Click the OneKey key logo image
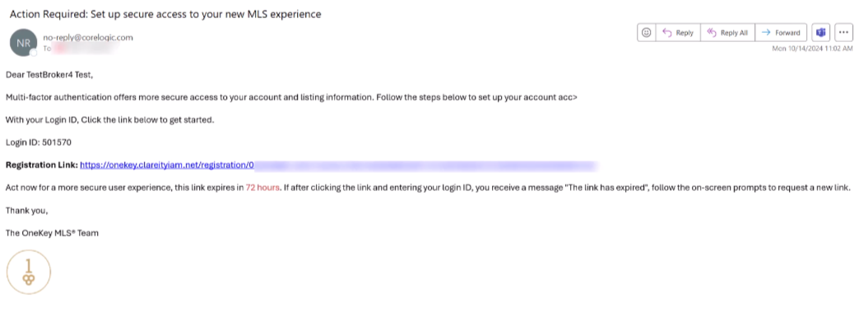 tap(29, 272)
